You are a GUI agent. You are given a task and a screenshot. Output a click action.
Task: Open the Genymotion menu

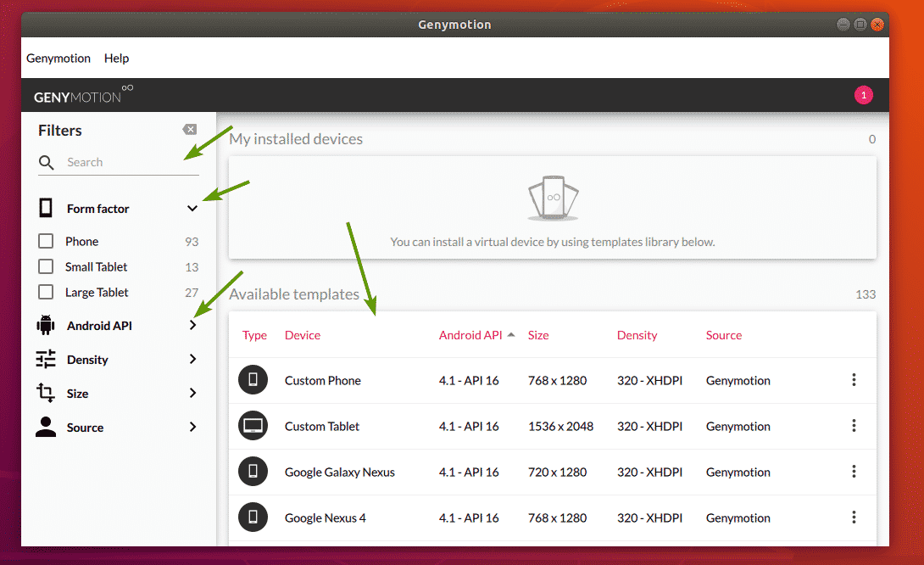click(x=58, y=59)
